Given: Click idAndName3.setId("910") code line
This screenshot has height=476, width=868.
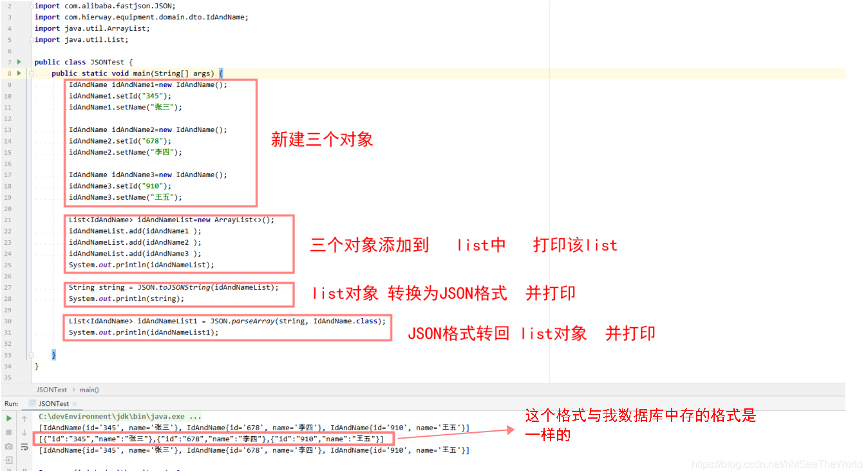Looking at the screenshot, I should pos(120,186).
